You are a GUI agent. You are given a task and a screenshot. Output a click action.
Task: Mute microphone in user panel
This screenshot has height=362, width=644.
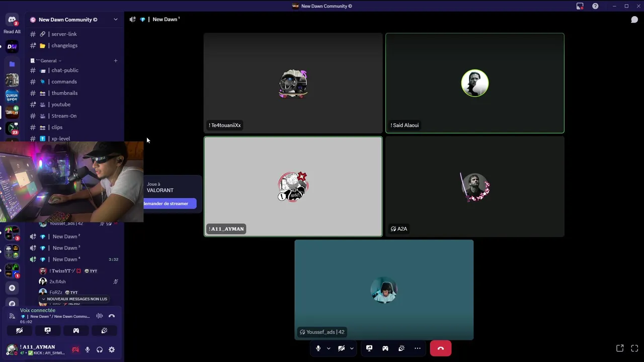point(88,350)
